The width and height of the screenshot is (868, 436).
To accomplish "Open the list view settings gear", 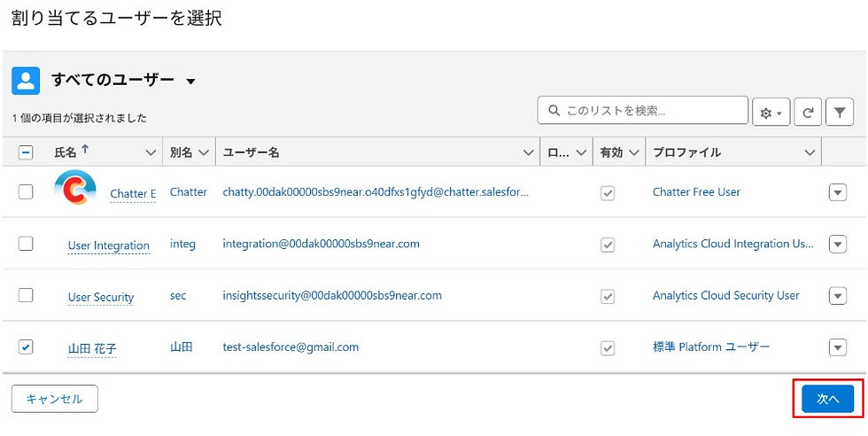I will 771,113.
